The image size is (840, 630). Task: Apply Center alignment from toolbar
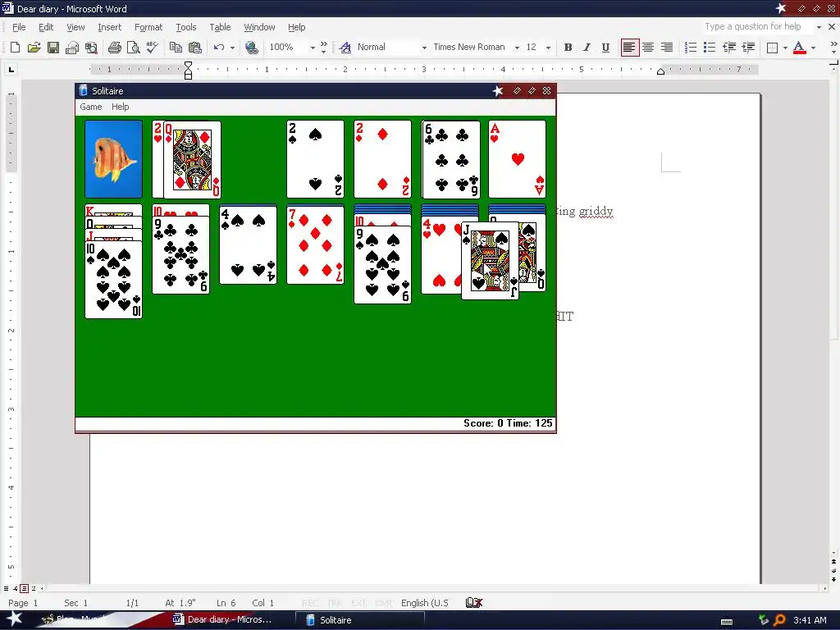point(648,47)
